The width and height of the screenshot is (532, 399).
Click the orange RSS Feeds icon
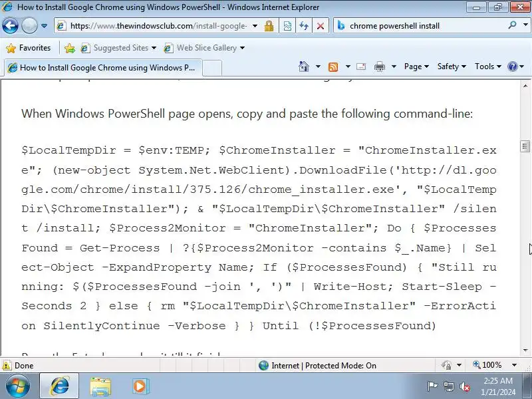click(333, 66)
